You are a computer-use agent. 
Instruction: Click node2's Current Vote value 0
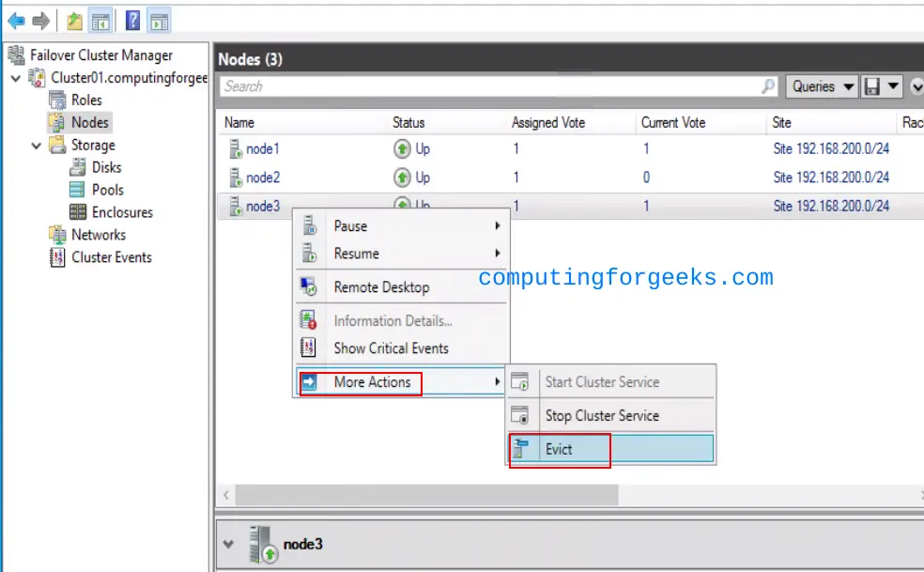click(646, 178)
